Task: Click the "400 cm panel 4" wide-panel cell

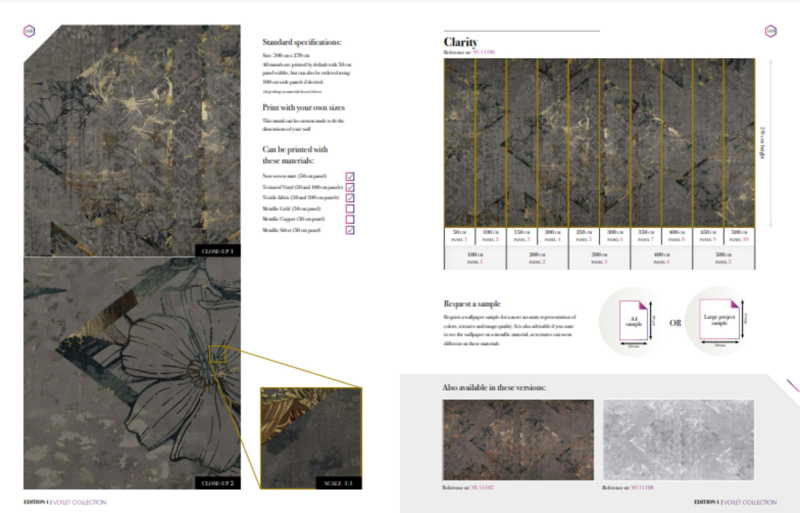Action: 662,258
